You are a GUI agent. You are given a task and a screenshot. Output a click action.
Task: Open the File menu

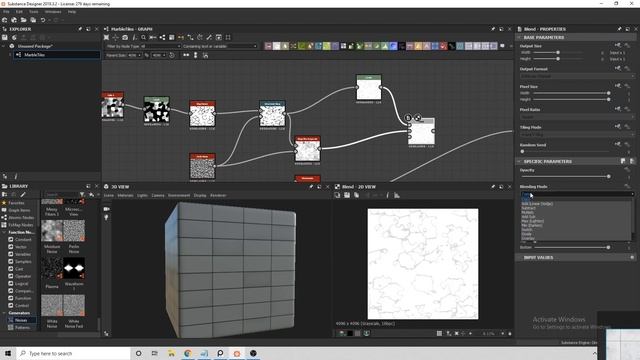[6, 12]
